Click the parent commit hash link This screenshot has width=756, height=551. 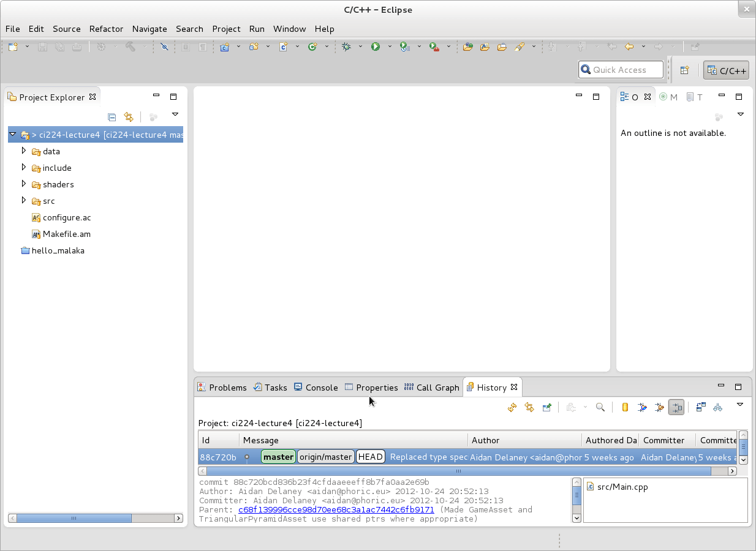[336, 509]
